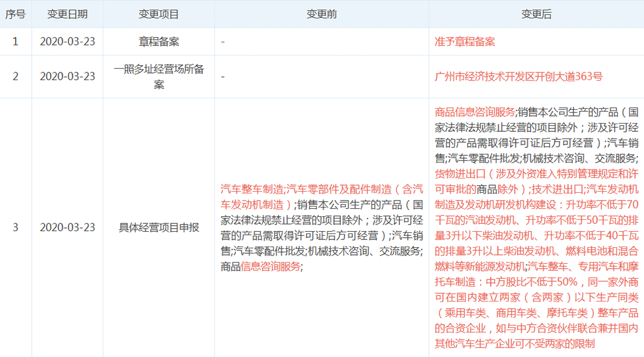Click the dash in 章程备案 row's 变更前

click(222, 42)
